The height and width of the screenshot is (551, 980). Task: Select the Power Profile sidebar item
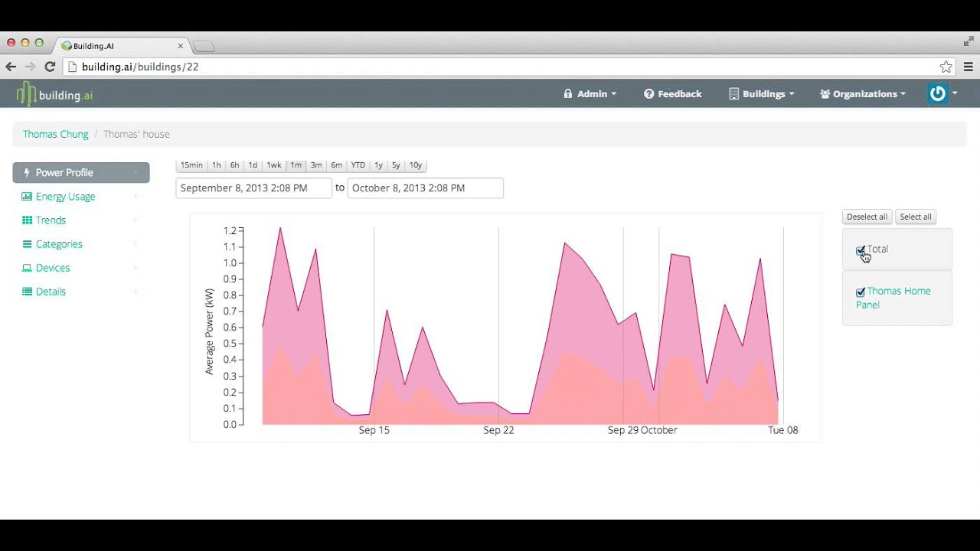click(81, 172)
